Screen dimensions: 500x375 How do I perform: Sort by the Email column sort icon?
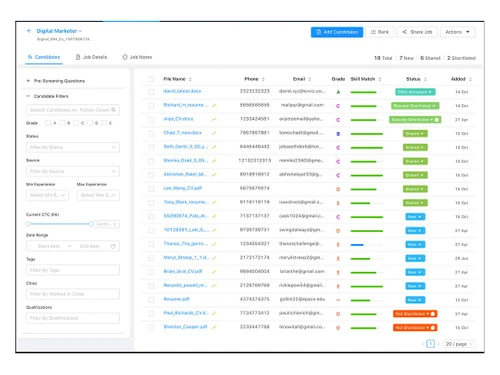pyautogui.click(x=310, y=79)
